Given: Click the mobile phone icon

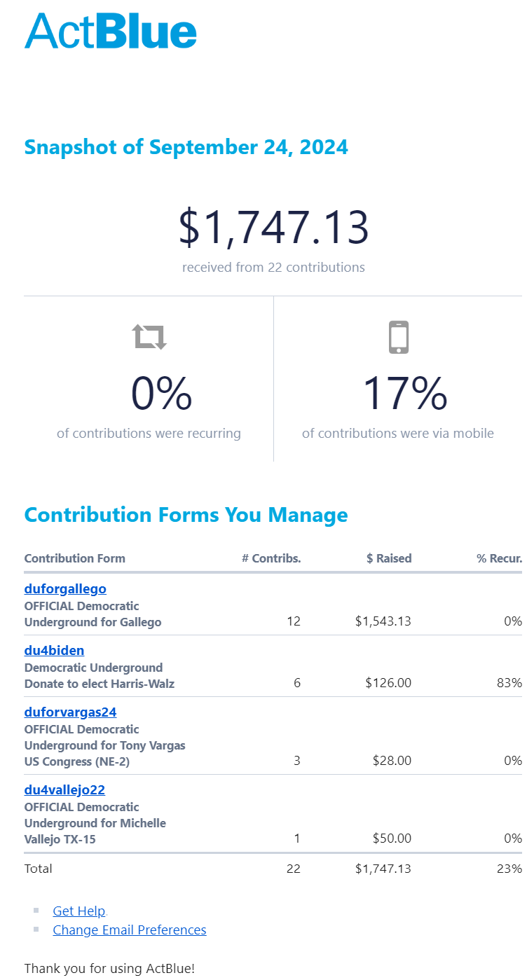Looking at the screenshot, I should point(398,337).
